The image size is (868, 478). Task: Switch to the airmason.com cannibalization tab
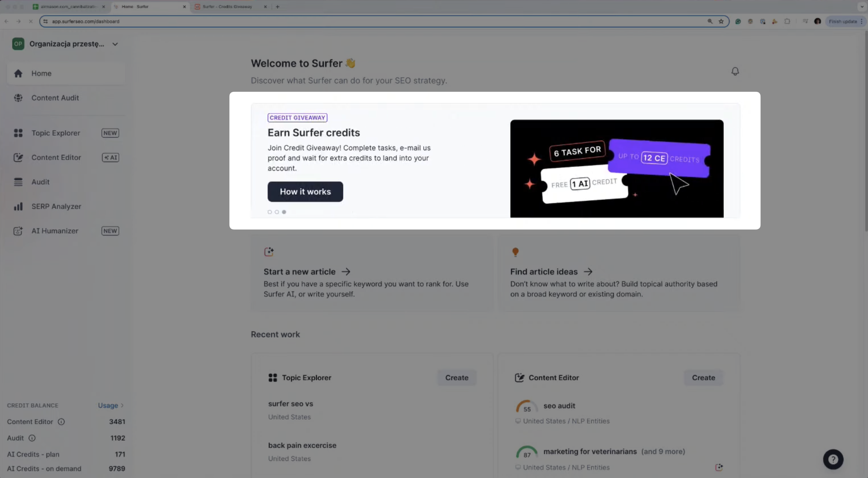click(x=66, y=6)
